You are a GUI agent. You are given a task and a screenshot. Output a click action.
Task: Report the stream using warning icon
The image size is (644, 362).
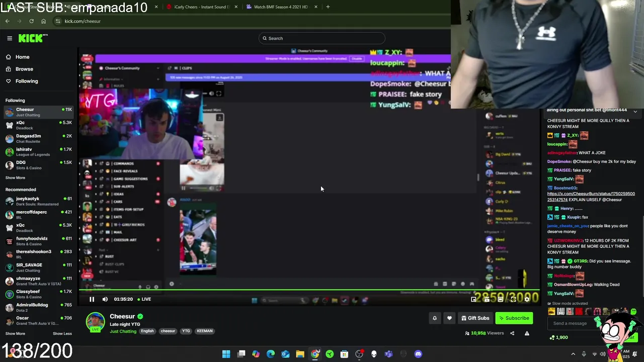coord(527,333)
